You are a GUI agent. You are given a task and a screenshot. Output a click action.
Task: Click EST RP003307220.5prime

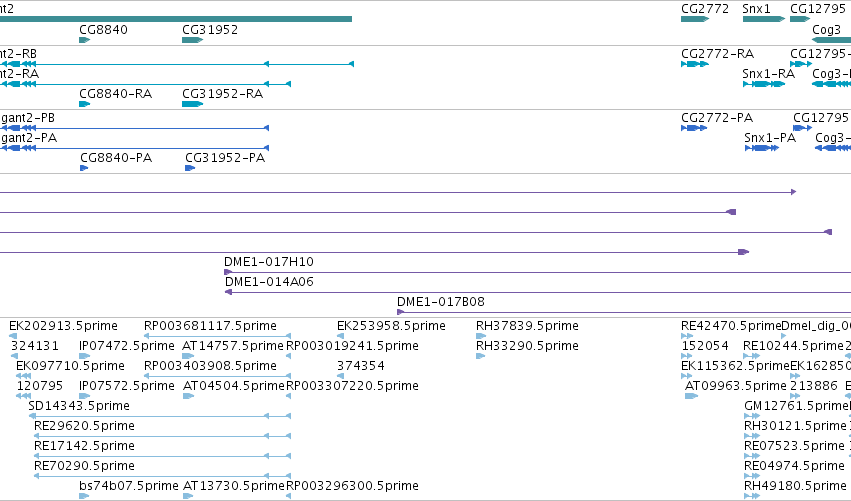pyautogui.click(x=352, y=386)
